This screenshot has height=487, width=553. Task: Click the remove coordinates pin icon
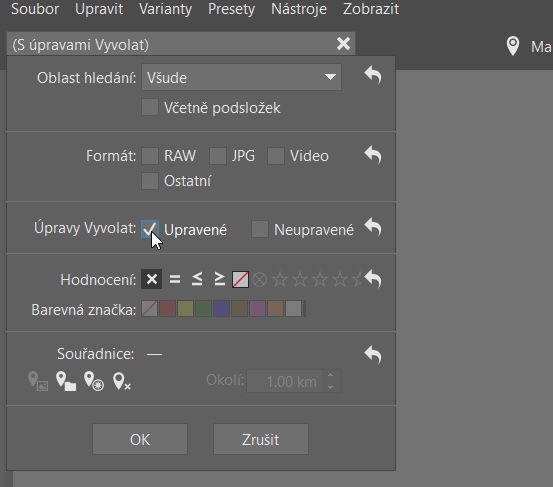(122, 382)
